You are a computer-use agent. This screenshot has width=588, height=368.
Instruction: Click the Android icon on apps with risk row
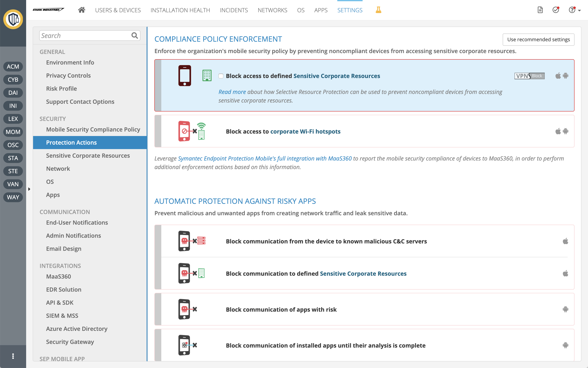point(565,309)
